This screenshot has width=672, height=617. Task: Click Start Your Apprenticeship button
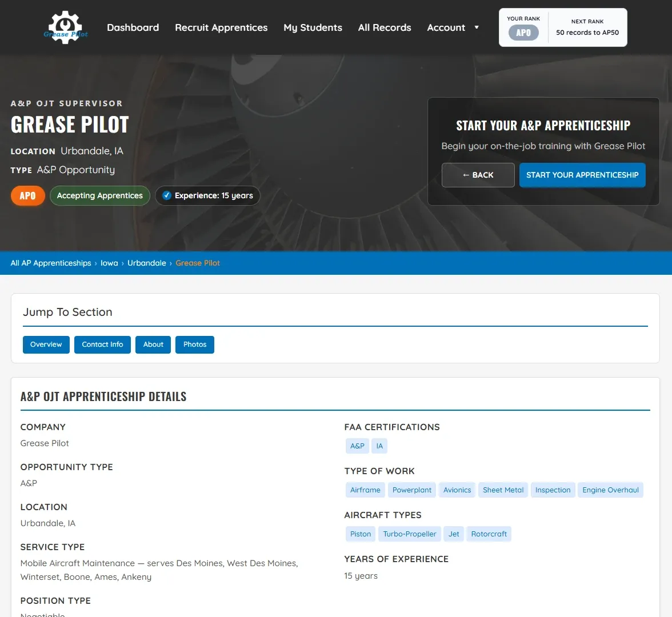(x=582, y=175)
